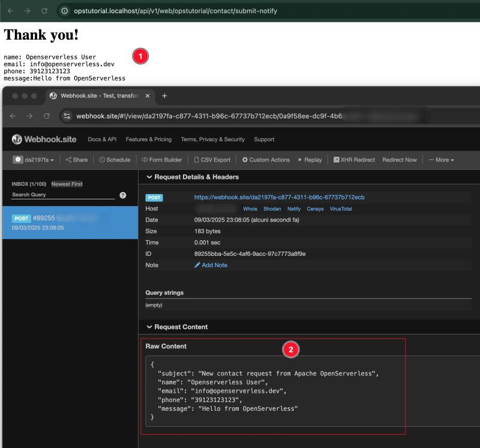Image resolution: width=480 pixels, height=448 pixels.
Task: Open the VirusTotal lookup link
Action: 341,208
